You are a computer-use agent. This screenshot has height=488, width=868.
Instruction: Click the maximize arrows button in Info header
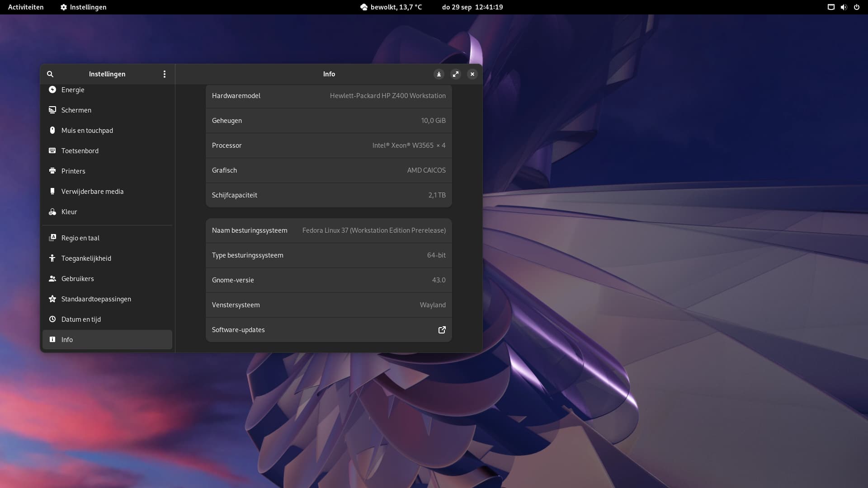point(455,74)
